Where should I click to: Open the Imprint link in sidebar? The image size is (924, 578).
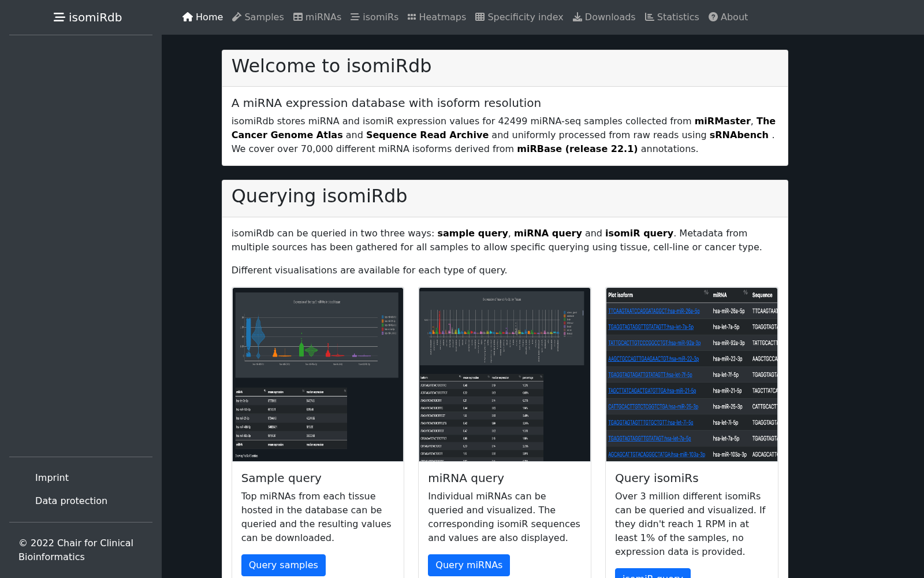click(x=52, y=477)
